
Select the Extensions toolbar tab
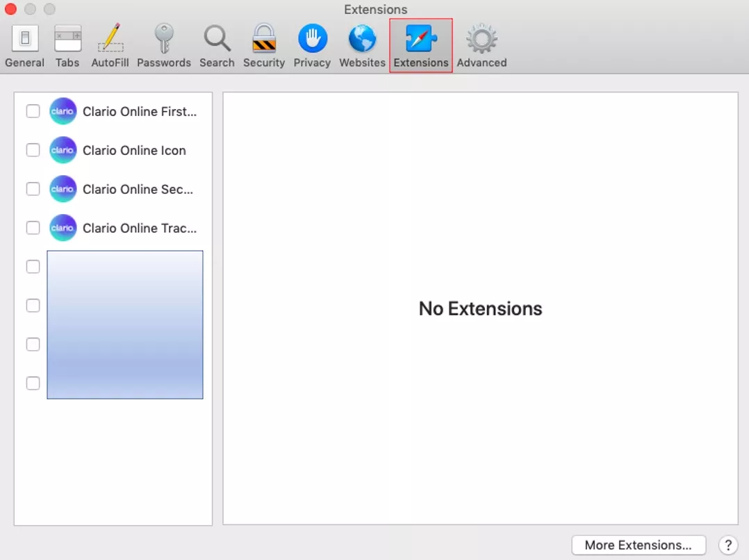click(x=421, y=46)
